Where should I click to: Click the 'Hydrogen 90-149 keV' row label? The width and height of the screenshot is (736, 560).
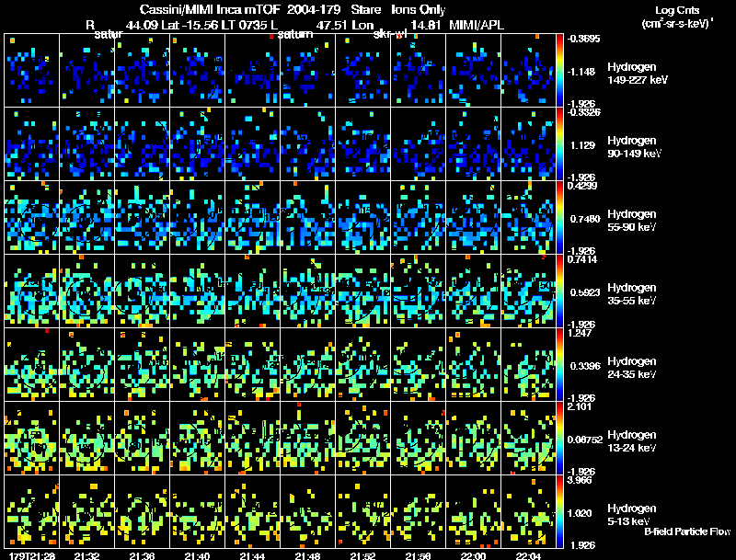pyautogui.click(x=634, y=147)
